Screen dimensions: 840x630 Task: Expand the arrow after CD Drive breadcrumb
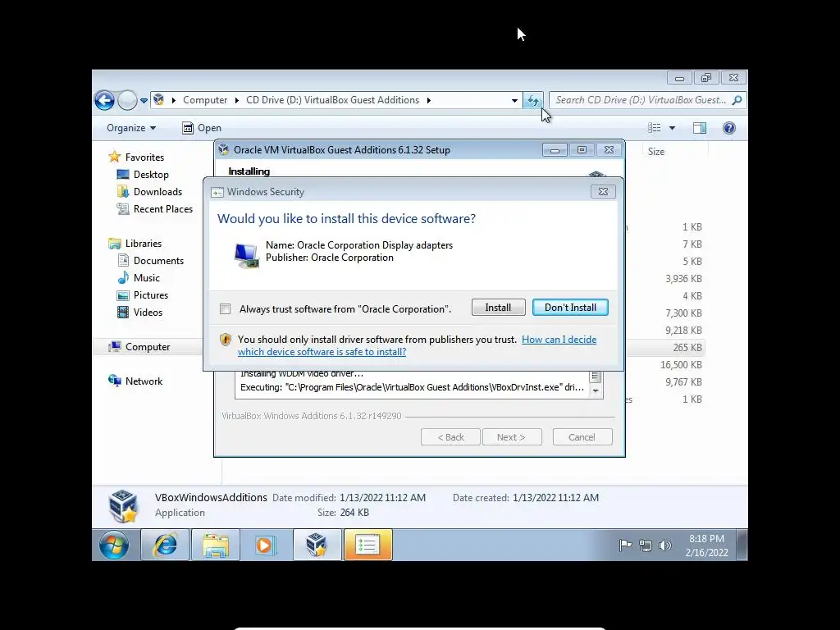point(428,100)
